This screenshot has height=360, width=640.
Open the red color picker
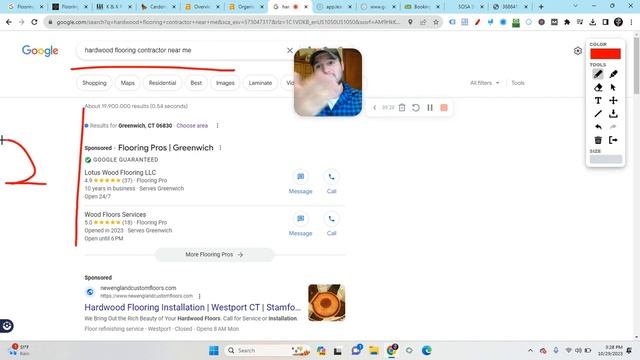tap(605, 53)
